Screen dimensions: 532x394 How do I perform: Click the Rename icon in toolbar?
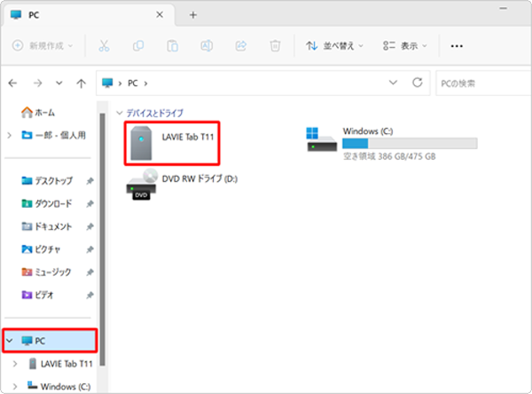207,45
